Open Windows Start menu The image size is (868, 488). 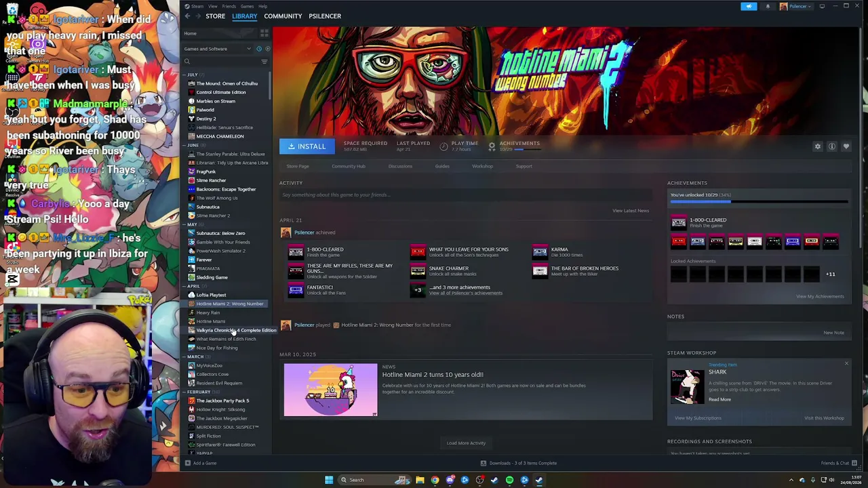click(329, 480)
